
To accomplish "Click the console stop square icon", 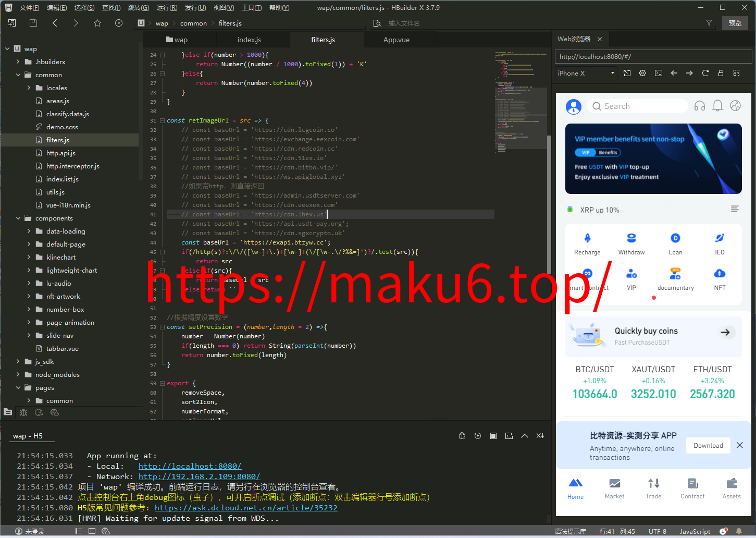I will click(493, 436).
